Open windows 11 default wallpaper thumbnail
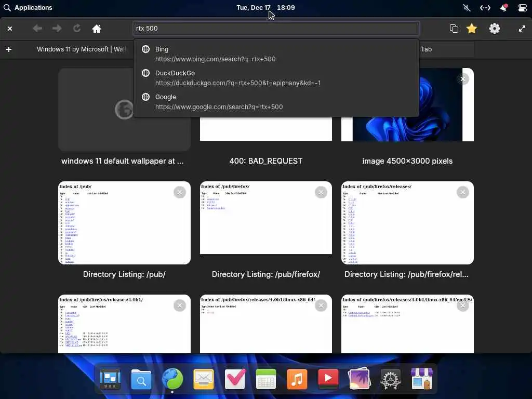Viewport: 532px width, 399px height. tap(124, 110)
